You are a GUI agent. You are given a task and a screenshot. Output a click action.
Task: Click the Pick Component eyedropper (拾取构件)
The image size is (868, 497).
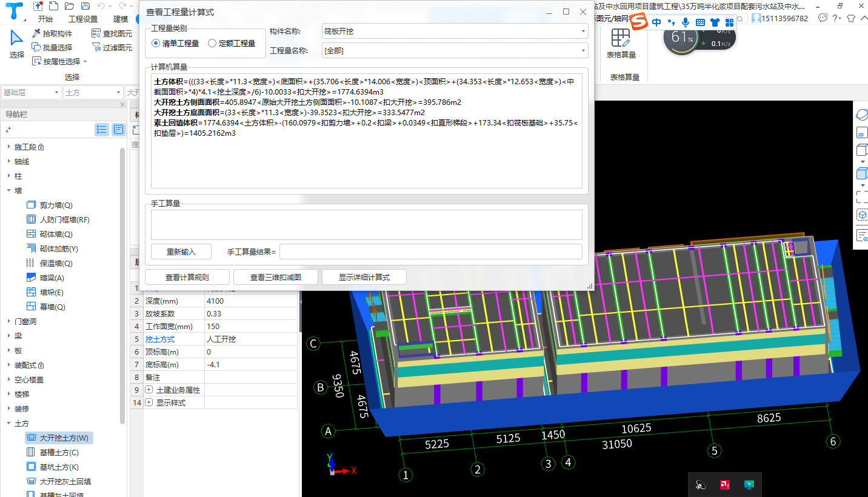point(53,33)
